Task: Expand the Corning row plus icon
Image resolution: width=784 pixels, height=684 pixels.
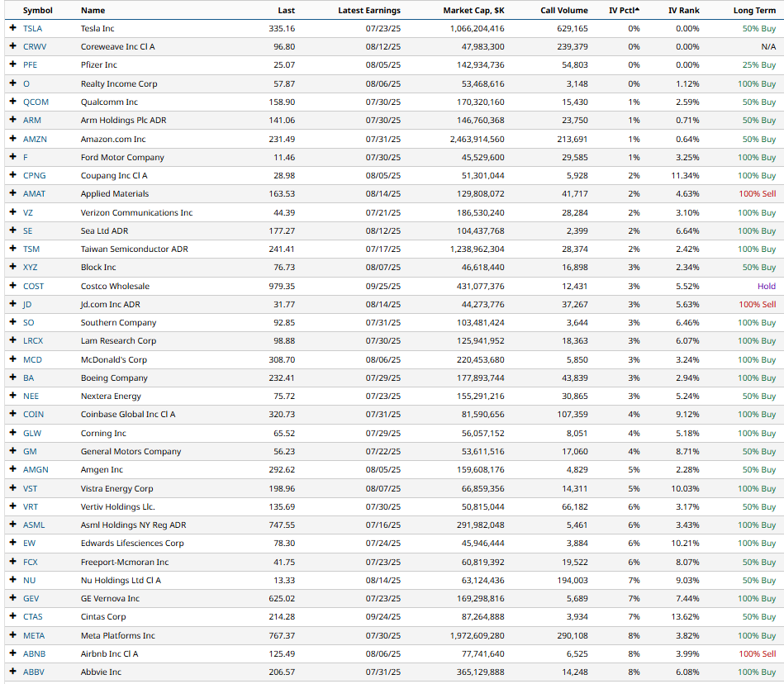Action: pyautogui.click(x=13, y=433)
